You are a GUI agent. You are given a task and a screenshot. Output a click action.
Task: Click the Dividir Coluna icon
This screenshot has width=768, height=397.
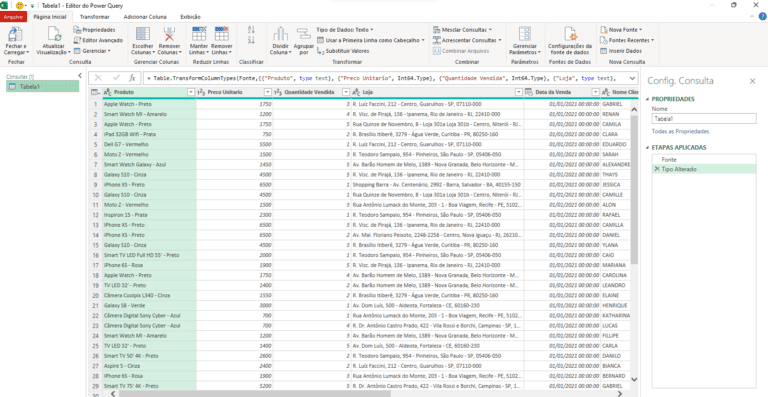[x=280, y=34]
